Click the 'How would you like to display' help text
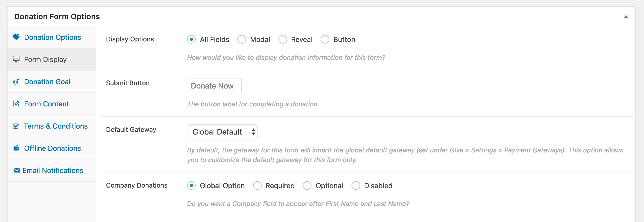Screen dimensions: 644x222 [x=286, y=57]
